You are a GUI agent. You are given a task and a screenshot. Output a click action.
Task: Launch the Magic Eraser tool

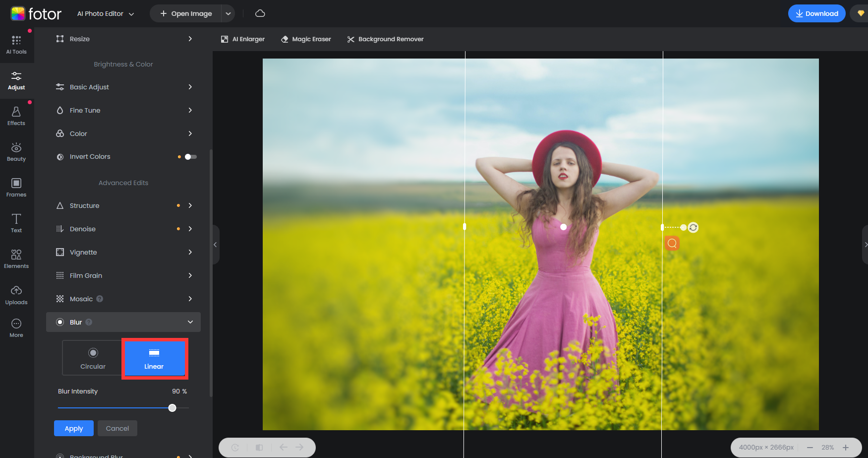[306, 39]
